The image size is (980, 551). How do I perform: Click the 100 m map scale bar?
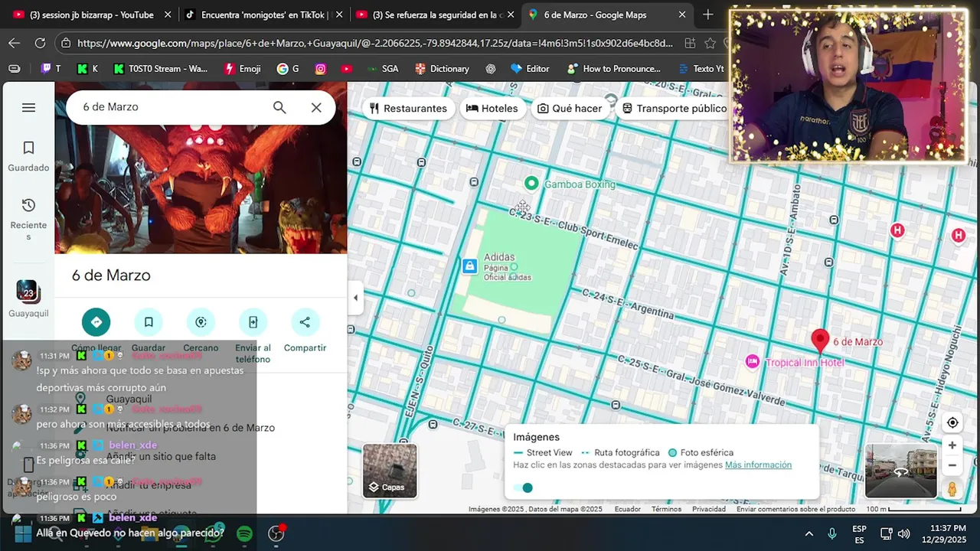(913, 510)
